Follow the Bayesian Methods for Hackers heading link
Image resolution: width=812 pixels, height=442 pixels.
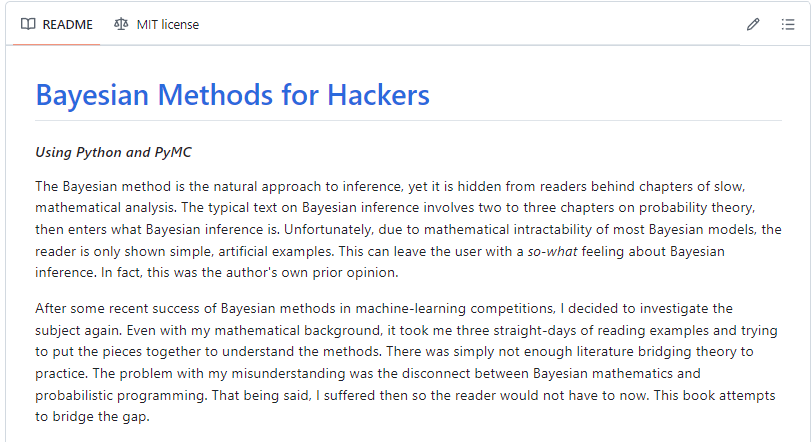coord(233,95)
